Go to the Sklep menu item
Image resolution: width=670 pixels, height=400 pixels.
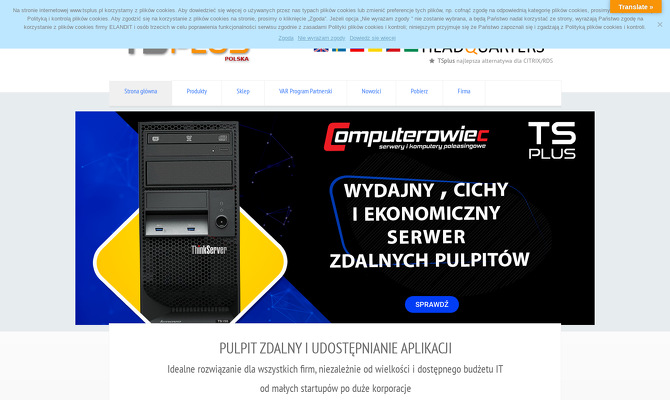coord(243,91)
